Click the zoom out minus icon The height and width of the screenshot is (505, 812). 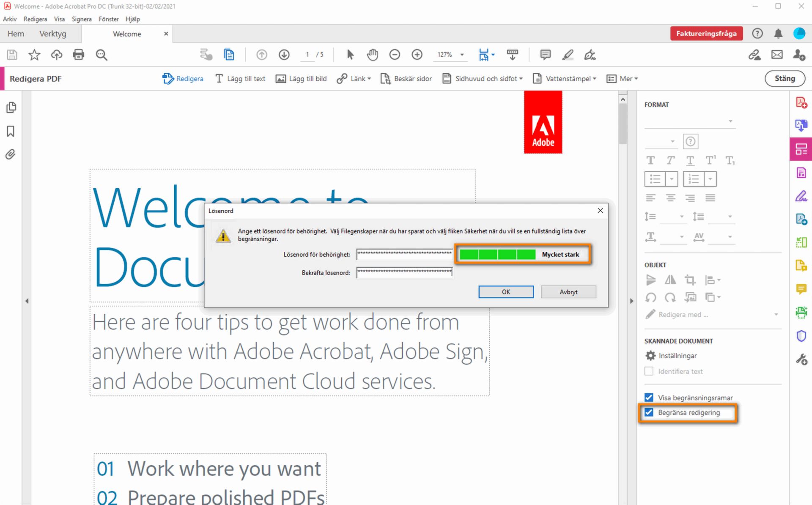click(x=395, y=55)
